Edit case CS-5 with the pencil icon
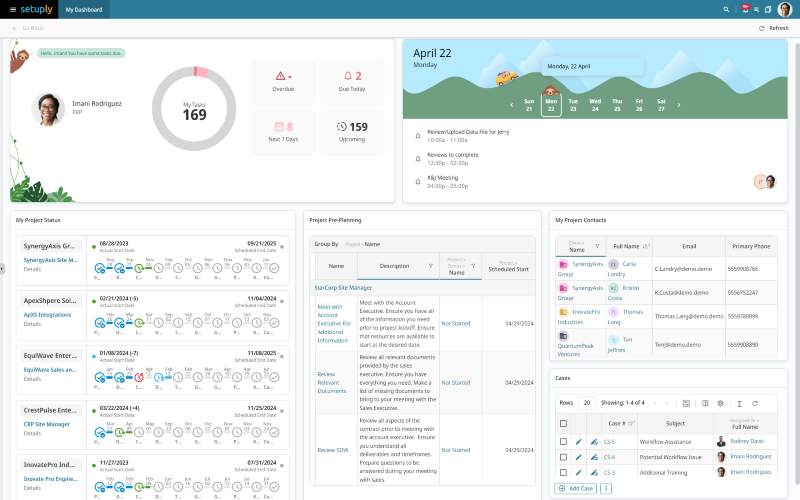 579,442
